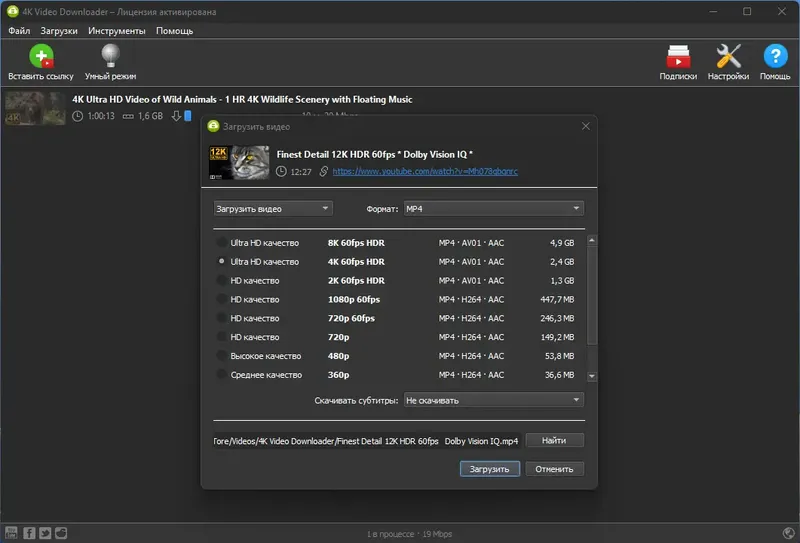The width and height of the screenshot is (800, 543).
Task: Click the 12K cat video thumbnail
Action: pos(239,162)
